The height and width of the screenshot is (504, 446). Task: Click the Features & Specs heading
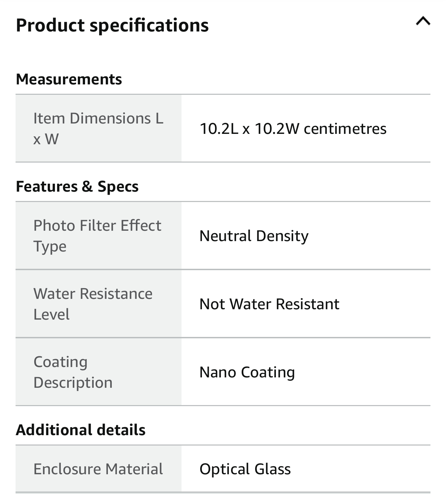click(77, 186)
